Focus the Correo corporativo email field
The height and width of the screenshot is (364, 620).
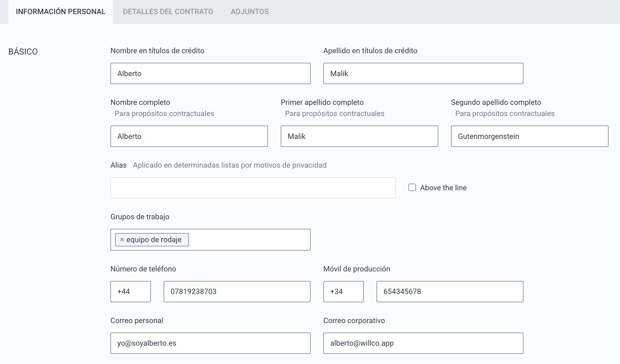(423, 343)
